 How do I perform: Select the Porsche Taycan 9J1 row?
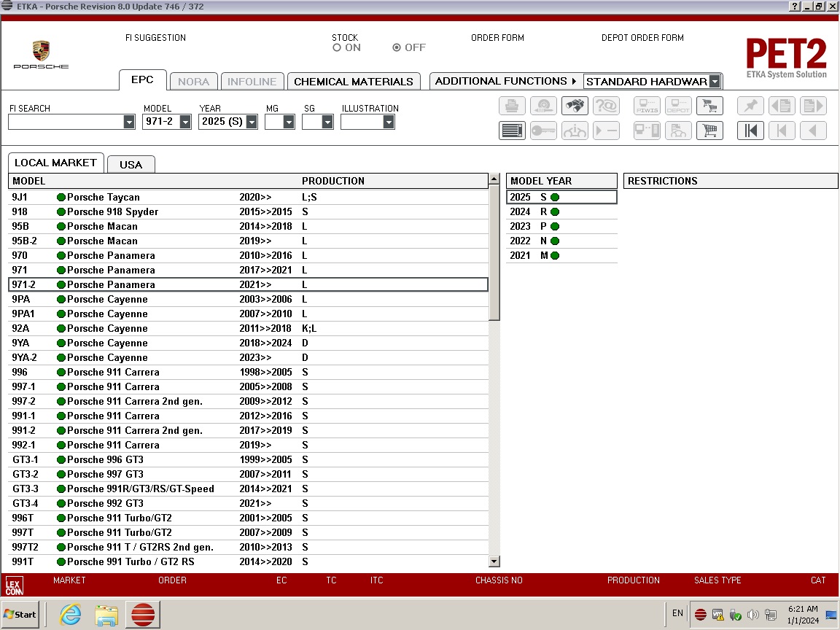(x=248, y=197)
